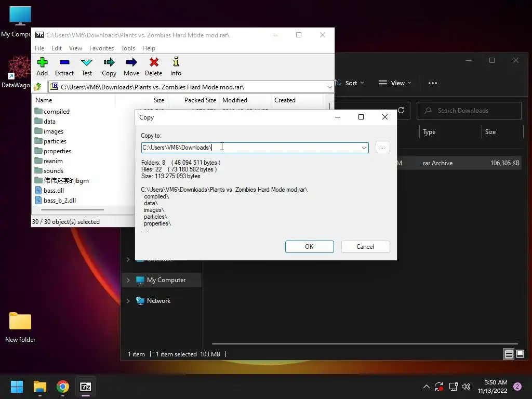Switch Explorer to large thumbnails layout

click(520, 354)
